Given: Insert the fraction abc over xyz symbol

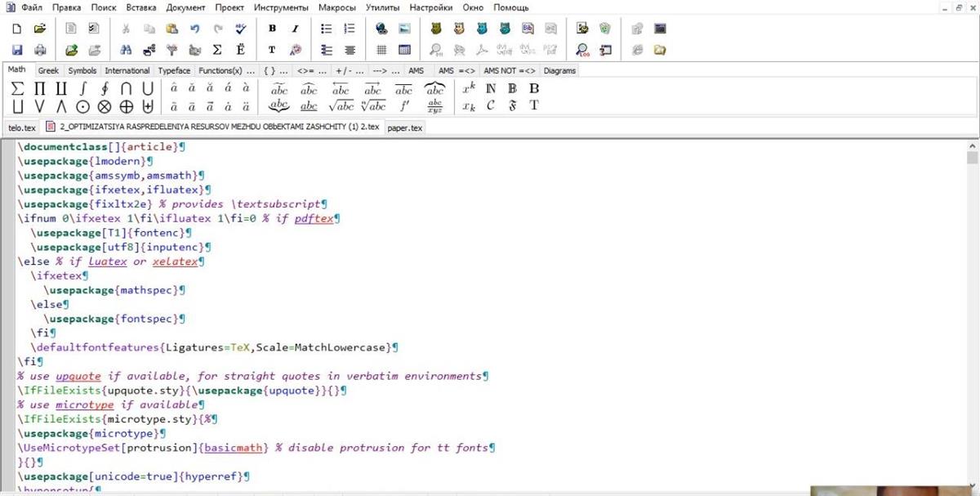Looking at the screenshot, I should click(434, 106).
